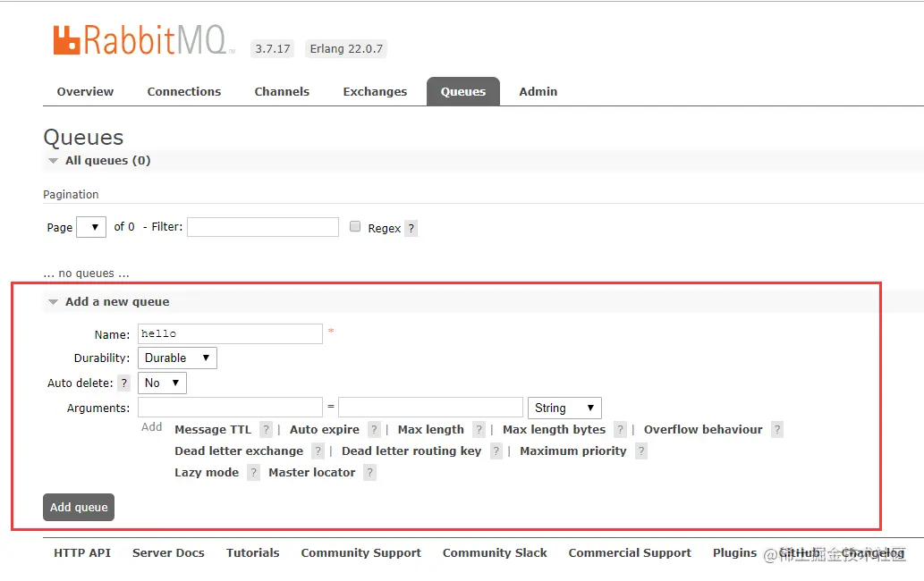Add the Dead letter routing key argument
This screenshot has height=581, width=924.
click(x=411, y=451)
